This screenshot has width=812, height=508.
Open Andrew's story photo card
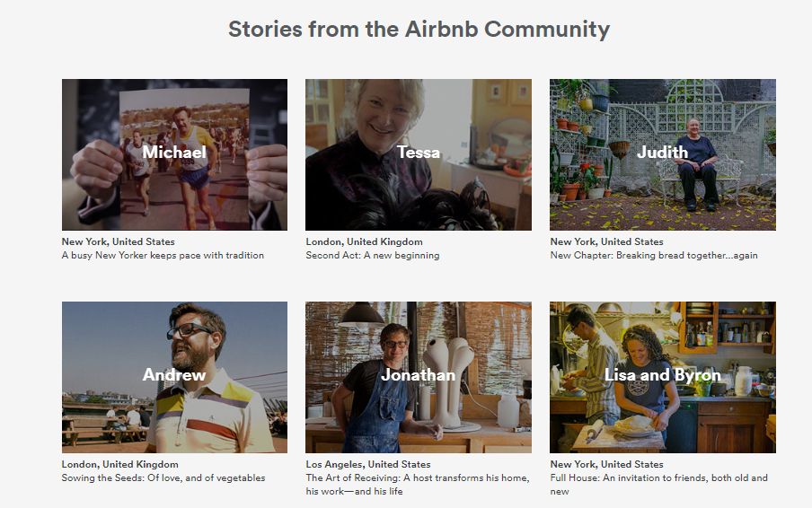click(174, 377)
